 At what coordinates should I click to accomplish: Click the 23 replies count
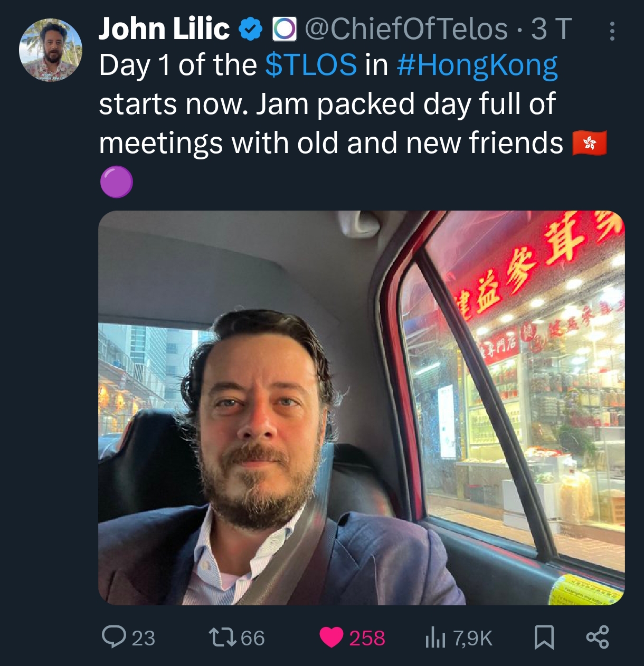[x=144, y=638]
